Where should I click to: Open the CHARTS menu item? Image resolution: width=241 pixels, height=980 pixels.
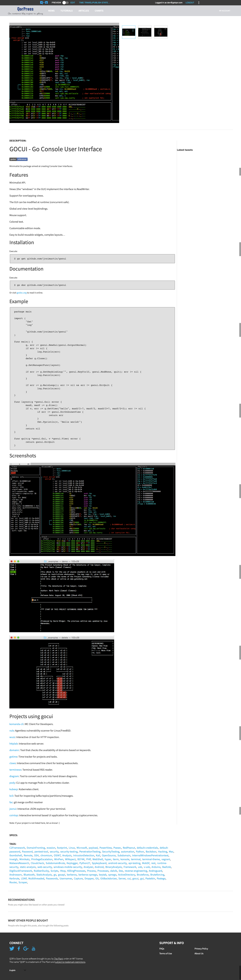99,11
